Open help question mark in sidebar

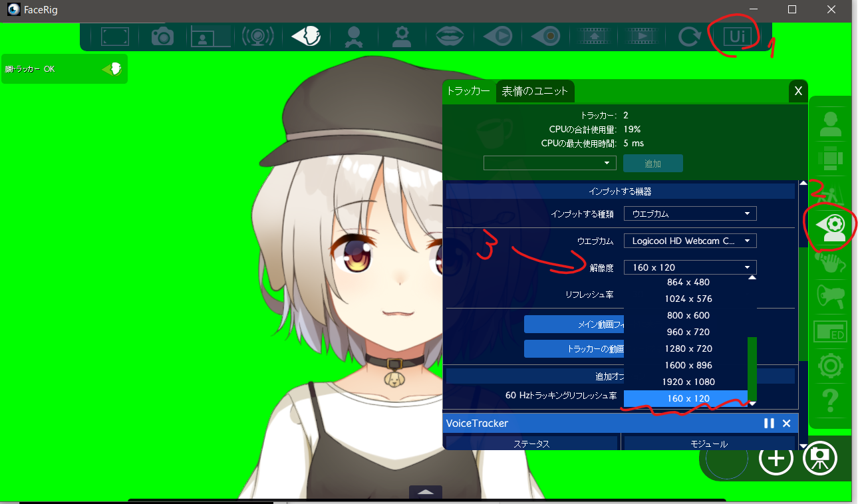(830, 401)
